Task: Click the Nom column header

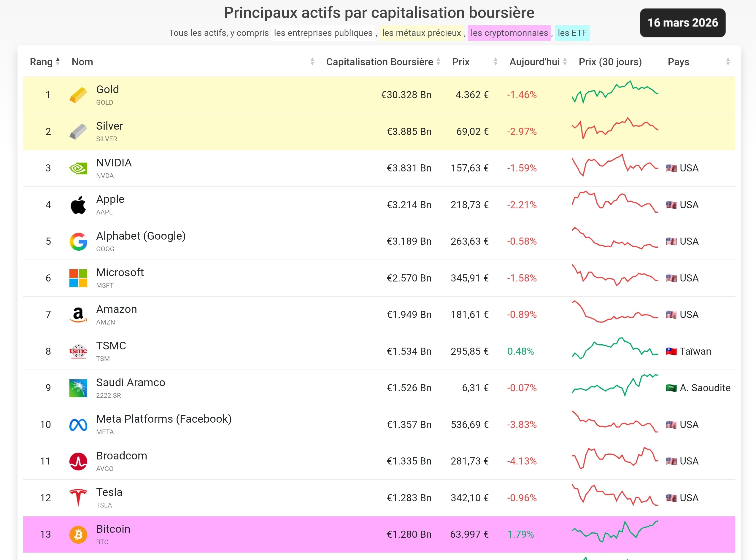Action: tap(82, 62)
